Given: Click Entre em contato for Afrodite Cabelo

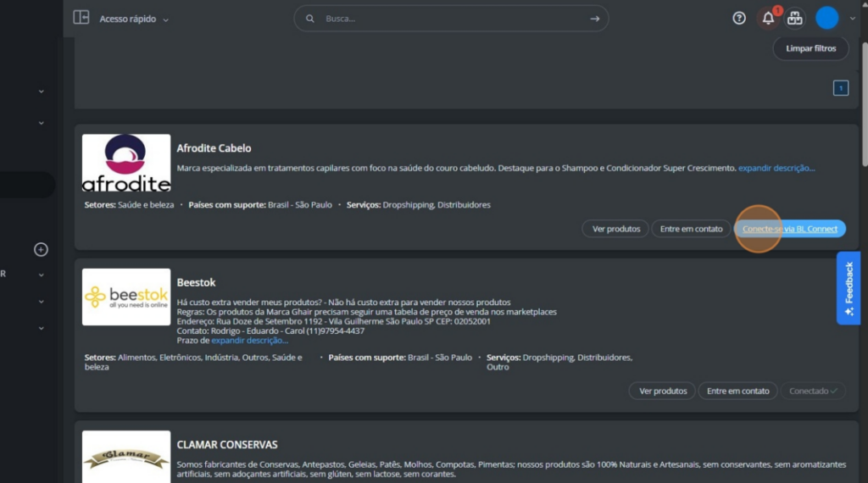Looking at the screenshot, I should point(691,229).
